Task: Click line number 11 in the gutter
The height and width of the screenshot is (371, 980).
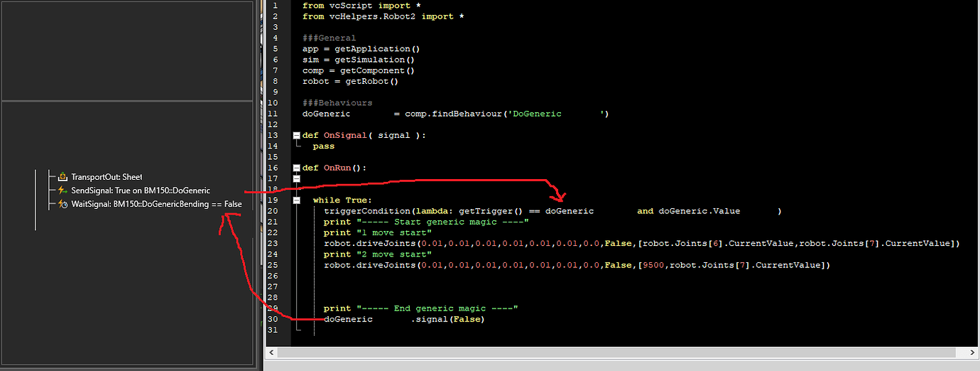Action: tap(274, 114)
